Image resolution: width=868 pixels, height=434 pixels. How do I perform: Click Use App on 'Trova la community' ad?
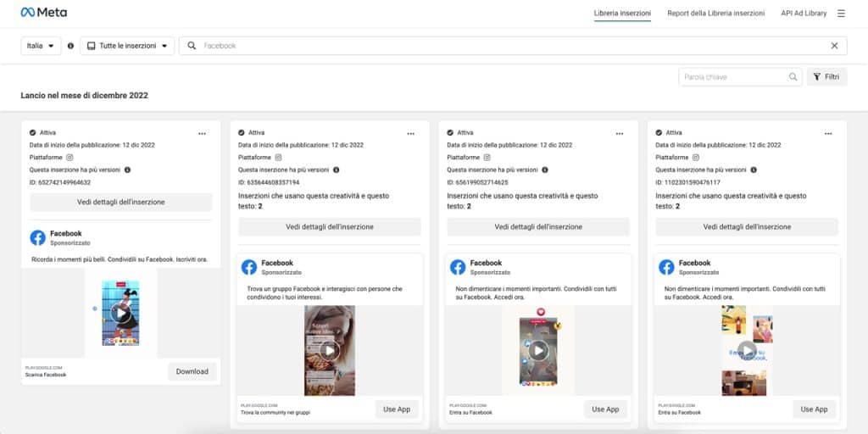click(x=397, y=409)
